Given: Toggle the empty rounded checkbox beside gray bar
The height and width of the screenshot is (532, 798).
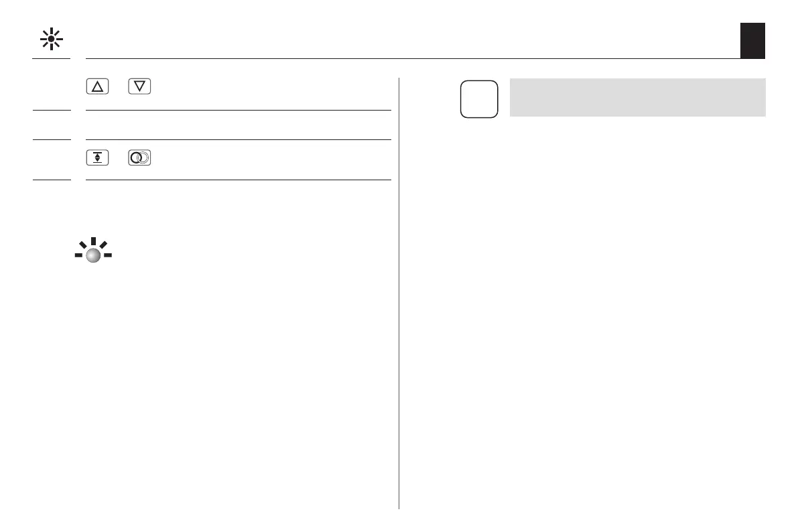Looking at the screenshot, I should pyautogui.click(x=479, y=99).
